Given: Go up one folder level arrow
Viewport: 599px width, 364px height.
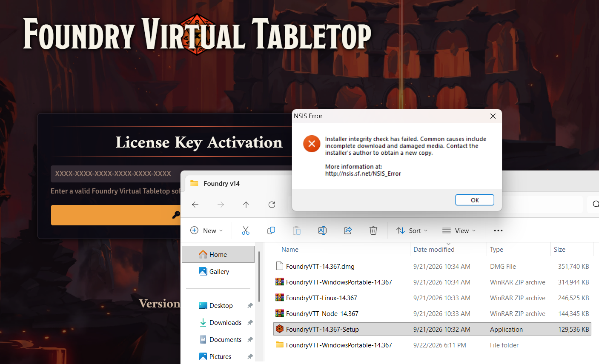Looking at the screenshot, I should pos(246,205).
